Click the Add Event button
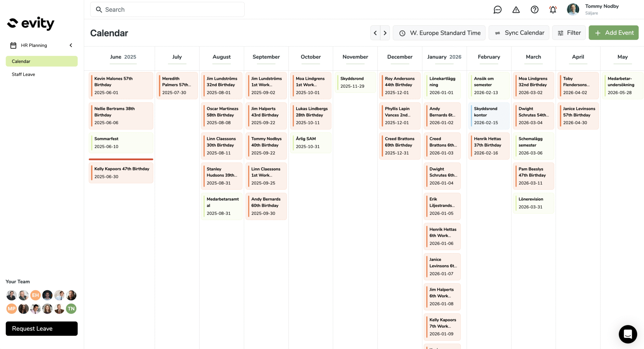This screenshot has height=349, width=644. pyautogui.click(x=613, y=33)
